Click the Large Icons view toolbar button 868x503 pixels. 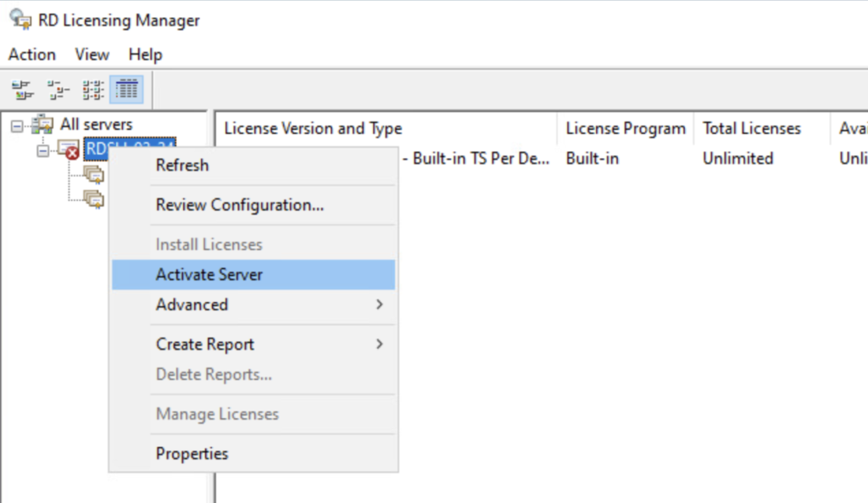(x=21, y=89)
